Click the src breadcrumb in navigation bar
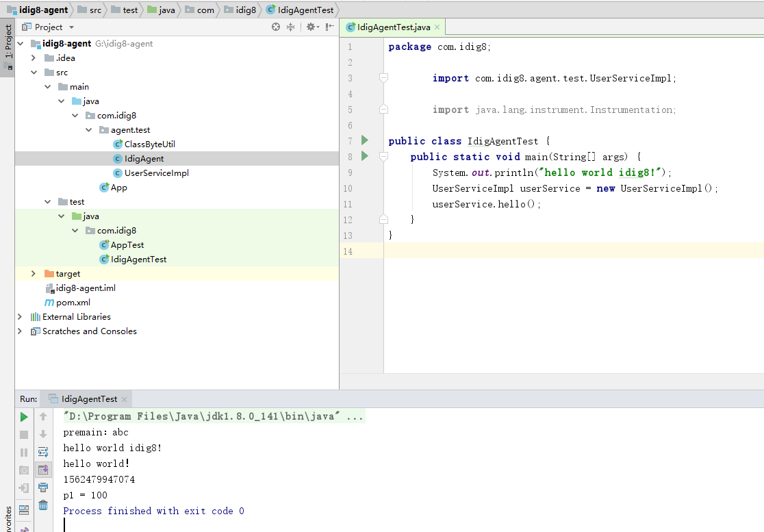Image resolution: width=764 pixels, height=532 pixels. coord(94,10)
